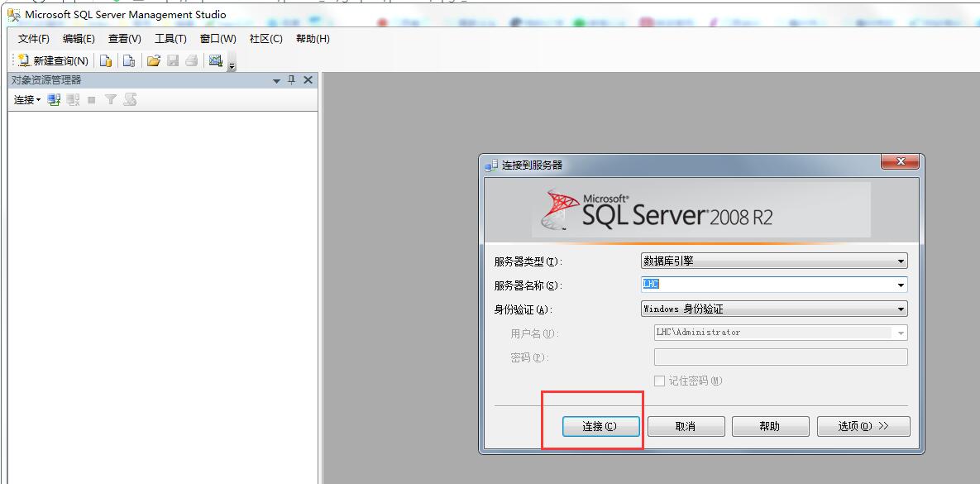Image resolution: width=980 pixels, height=484 pixels.
Task: Expand the 服务器名称 dropdown arrow
Action: pyautogui.click(x=901, y=284)
